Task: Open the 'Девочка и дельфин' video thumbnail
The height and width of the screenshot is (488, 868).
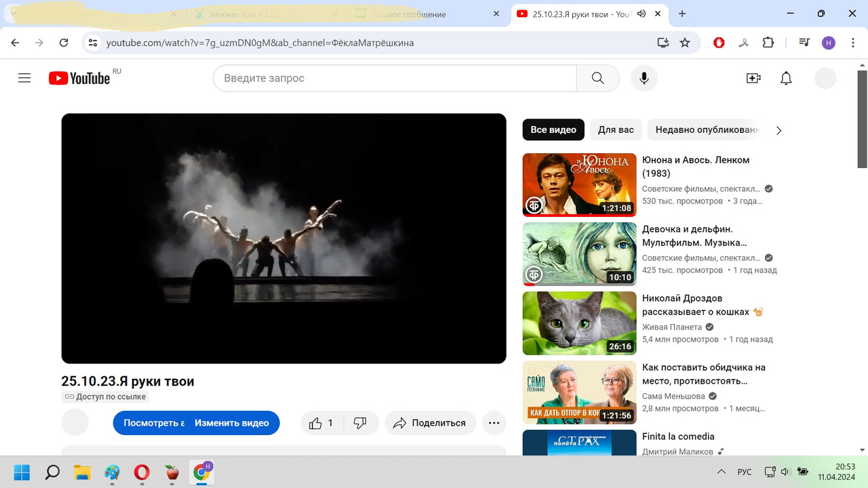Action: coord(580,254)
